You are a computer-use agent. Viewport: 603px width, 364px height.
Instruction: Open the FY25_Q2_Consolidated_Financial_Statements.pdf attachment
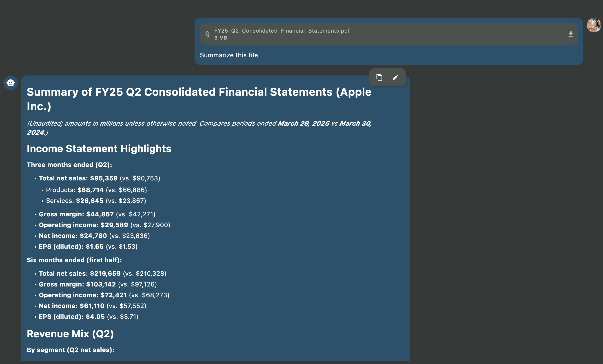(x=282, y=31)
